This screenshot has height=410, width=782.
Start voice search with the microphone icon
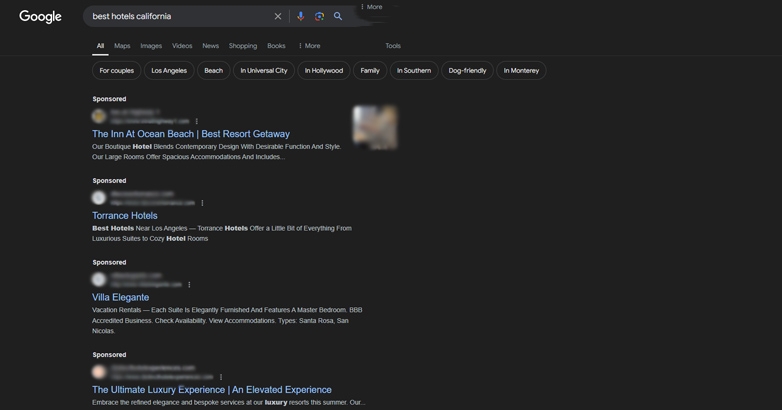tap(300, 16)
